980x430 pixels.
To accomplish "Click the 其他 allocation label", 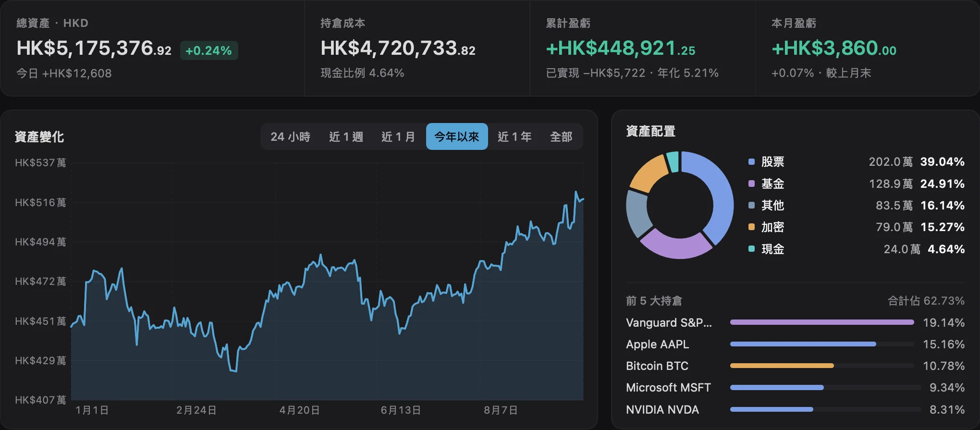I will pos(772,205).
